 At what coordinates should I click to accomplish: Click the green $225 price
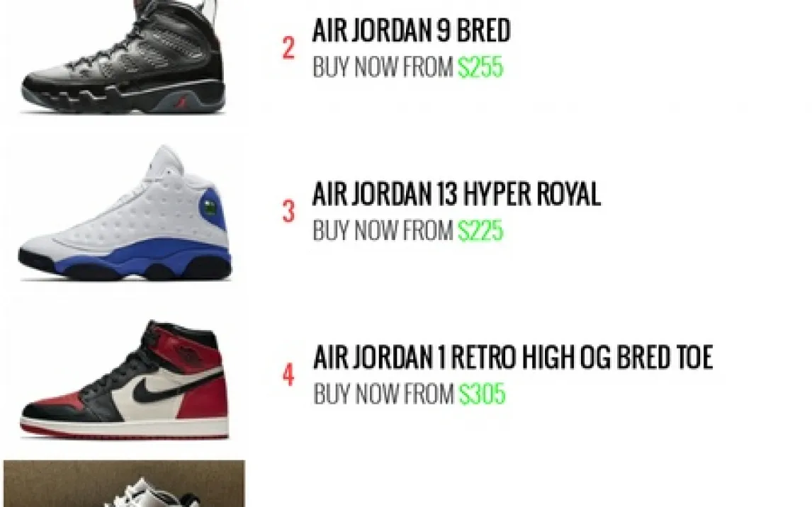(480, 231)
